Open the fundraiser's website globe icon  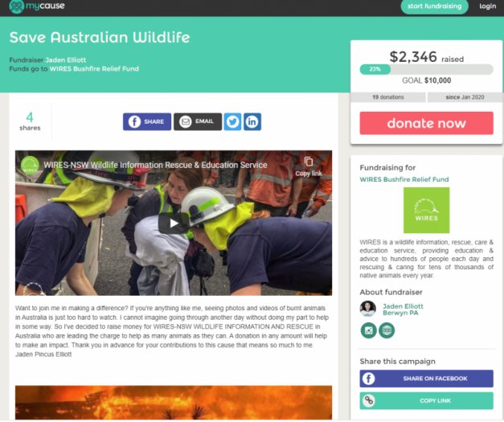point(387,330)
